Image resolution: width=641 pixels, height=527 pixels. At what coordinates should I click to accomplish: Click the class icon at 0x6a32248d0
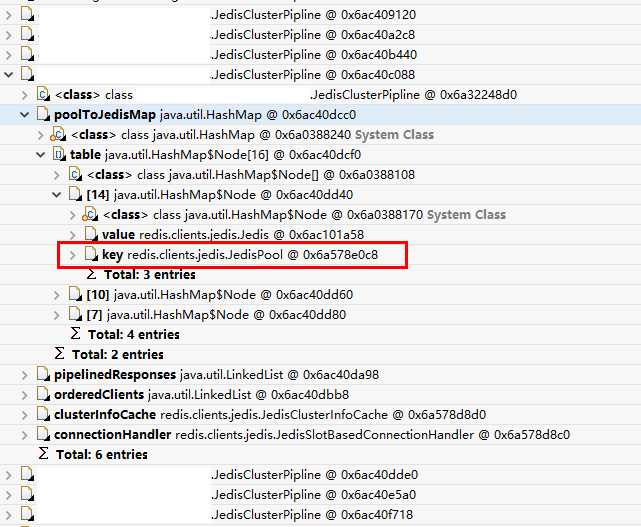tap(43, 94)
